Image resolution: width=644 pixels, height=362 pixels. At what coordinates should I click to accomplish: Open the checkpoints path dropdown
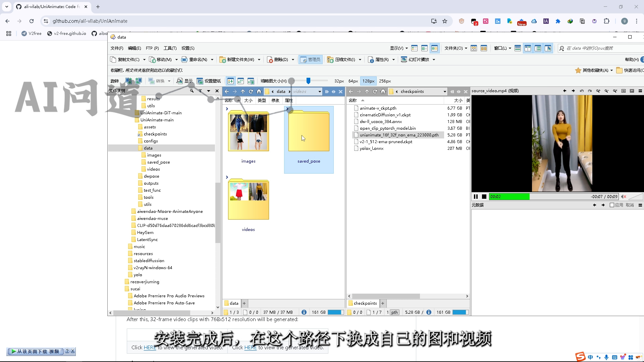coord(445,92)
